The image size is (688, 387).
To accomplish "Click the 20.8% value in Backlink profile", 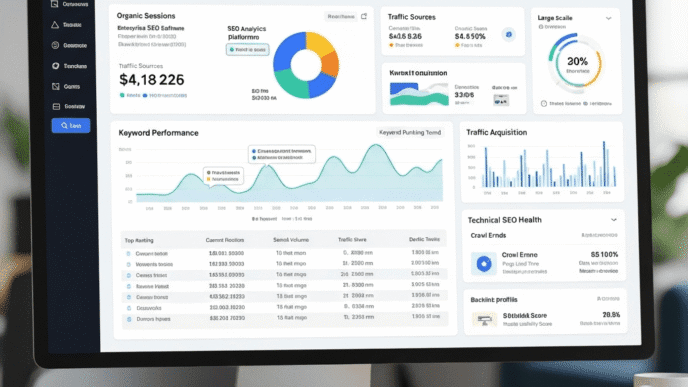I will point(611,315).
